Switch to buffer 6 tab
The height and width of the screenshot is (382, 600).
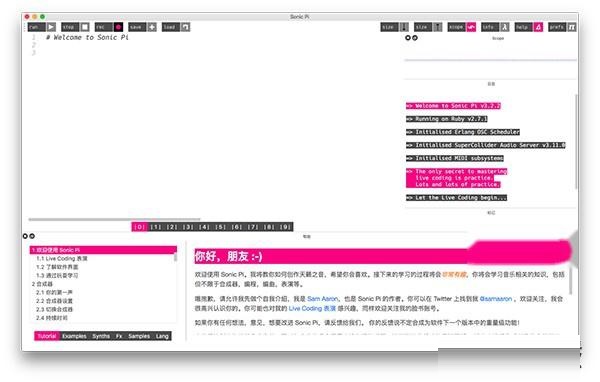pyautogui.click(x=236, y=227)
